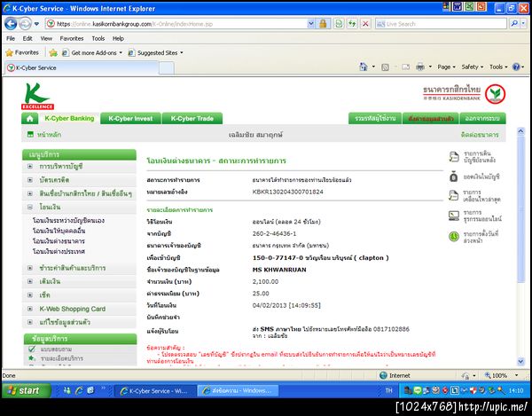
Task: Click the URL address bar field
Action: 176,24
